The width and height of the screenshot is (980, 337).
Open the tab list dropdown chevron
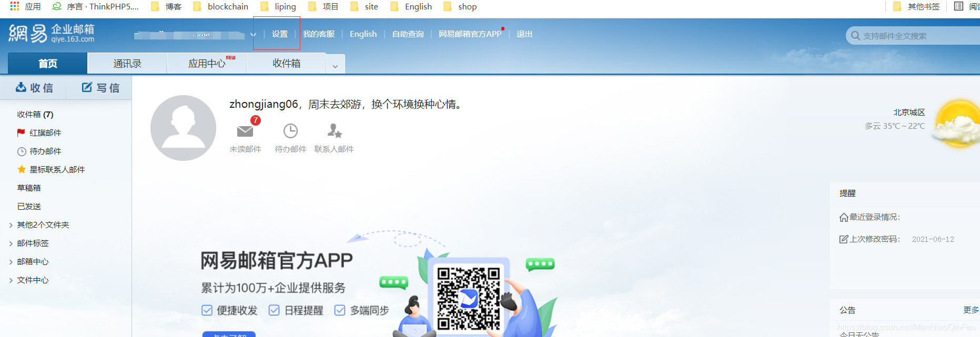tap(335, 67)
